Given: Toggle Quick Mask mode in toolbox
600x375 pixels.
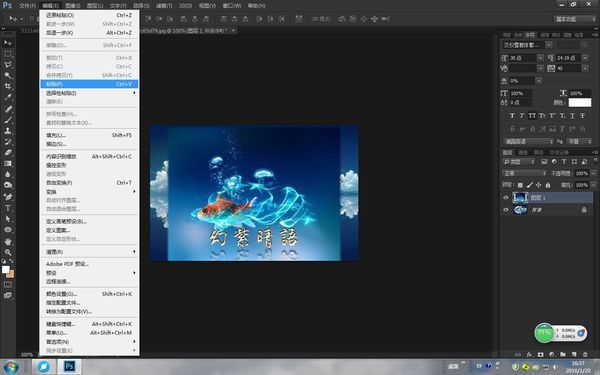Looking at the screenshot, I should [8, 284].
